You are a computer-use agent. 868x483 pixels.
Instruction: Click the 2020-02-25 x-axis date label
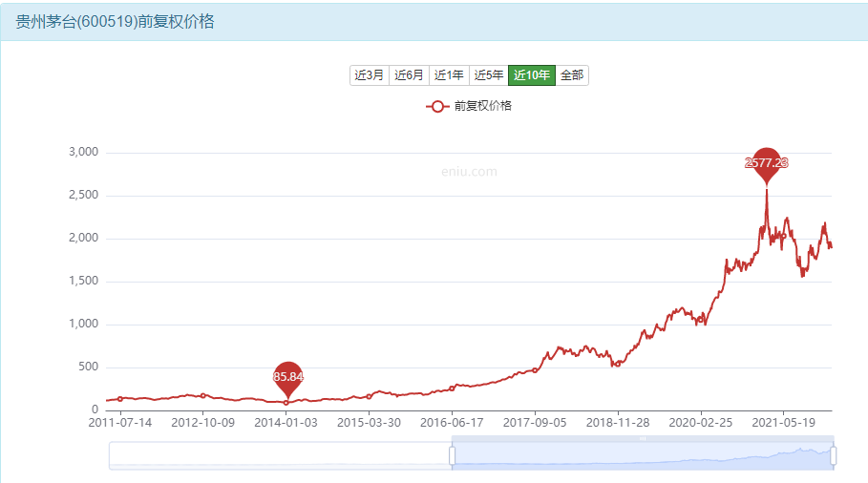coord(701,423)
